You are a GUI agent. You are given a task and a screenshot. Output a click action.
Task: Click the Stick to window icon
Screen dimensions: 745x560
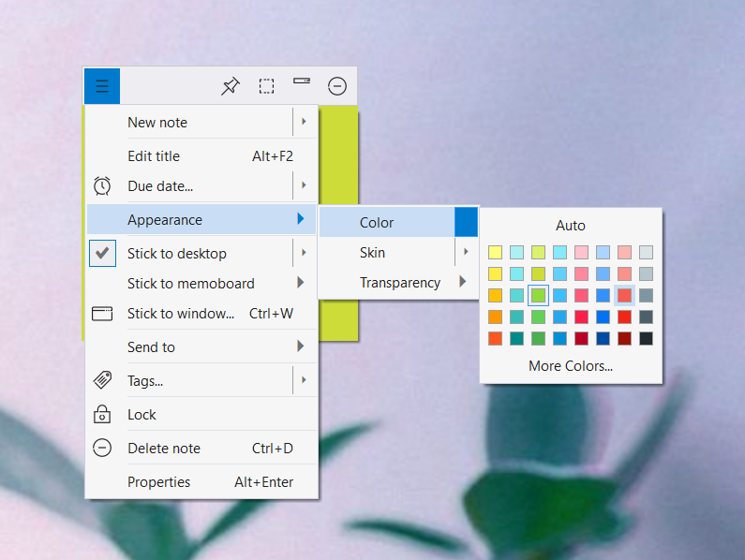pos(102,314)
